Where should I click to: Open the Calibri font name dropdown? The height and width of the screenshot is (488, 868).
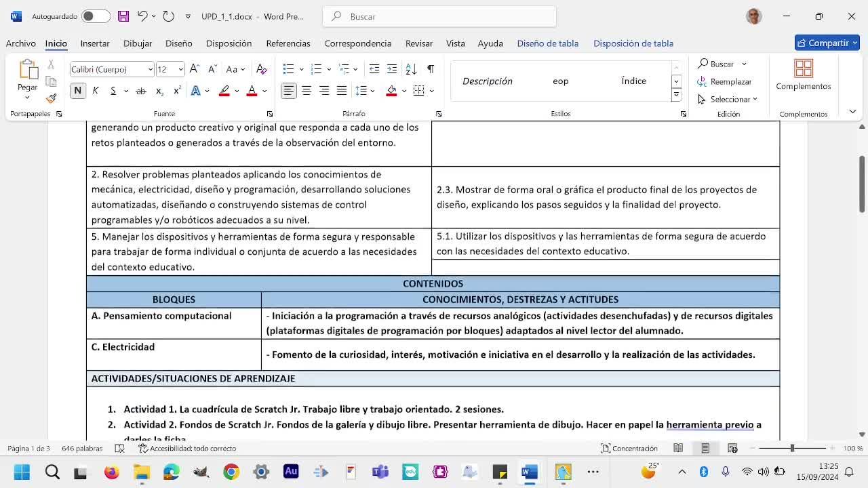point(150,69)
